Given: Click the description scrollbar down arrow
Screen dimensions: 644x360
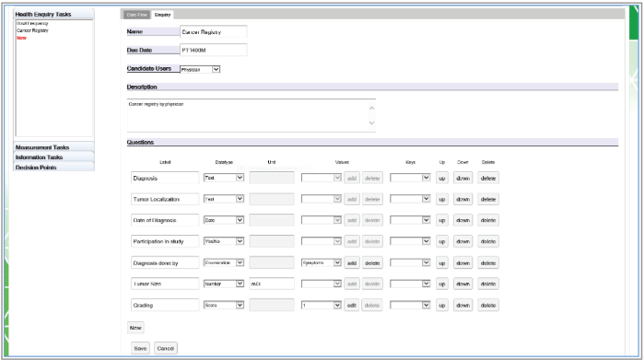Looking at the screenshot, I should click(371, 122).
